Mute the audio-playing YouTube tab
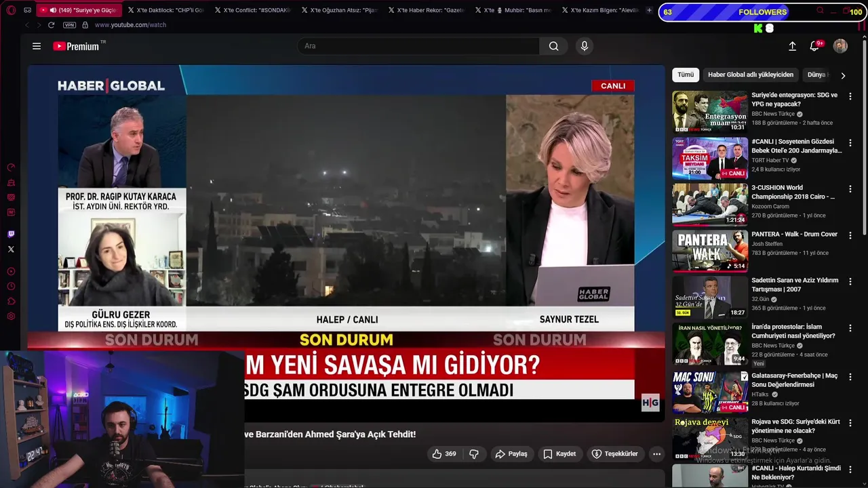 coord(53,10)
